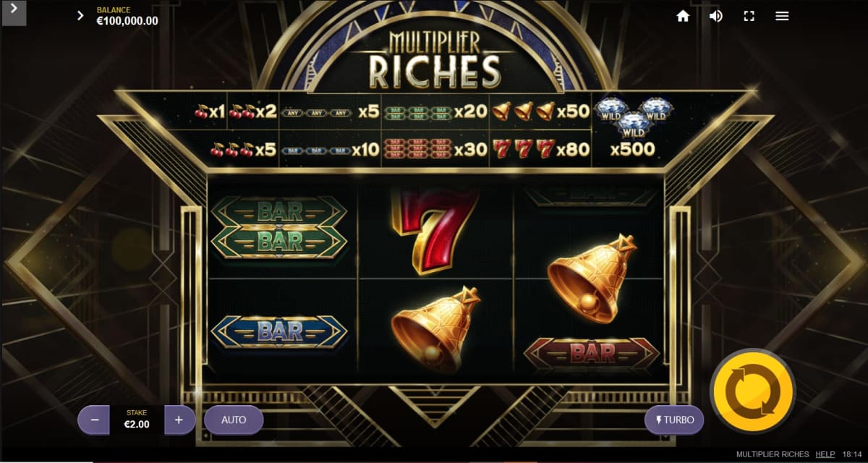Expand side panel with top-left chevron
Image resolution: width=868 pixels, height=463 pixels.
13,12
